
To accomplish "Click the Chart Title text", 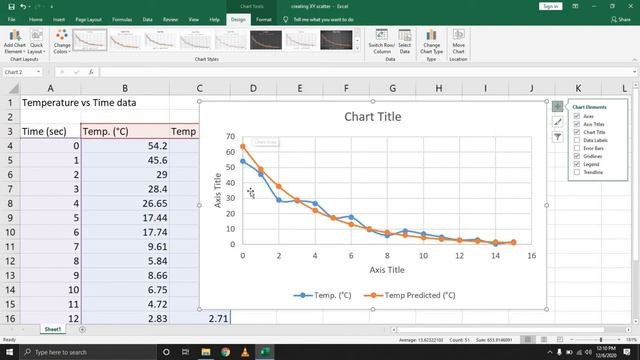I will pyautogui.click(x=373, y=117).
